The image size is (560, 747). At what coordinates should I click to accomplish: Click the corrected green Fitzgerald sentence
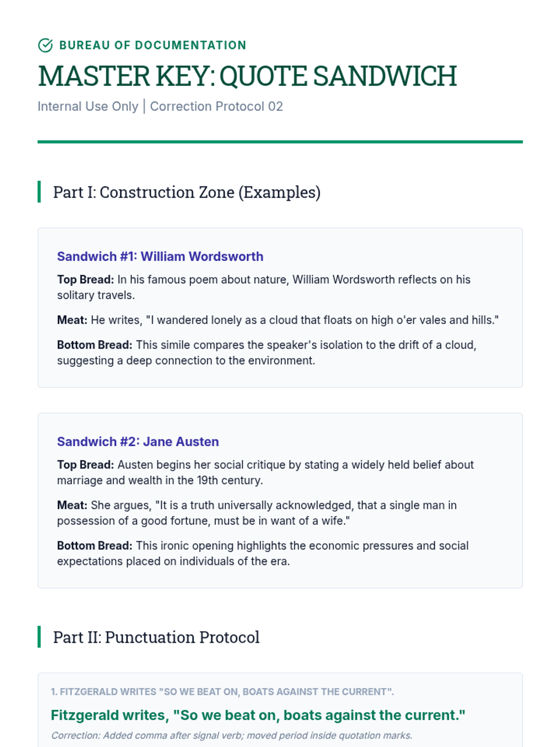tap(258, 715)
